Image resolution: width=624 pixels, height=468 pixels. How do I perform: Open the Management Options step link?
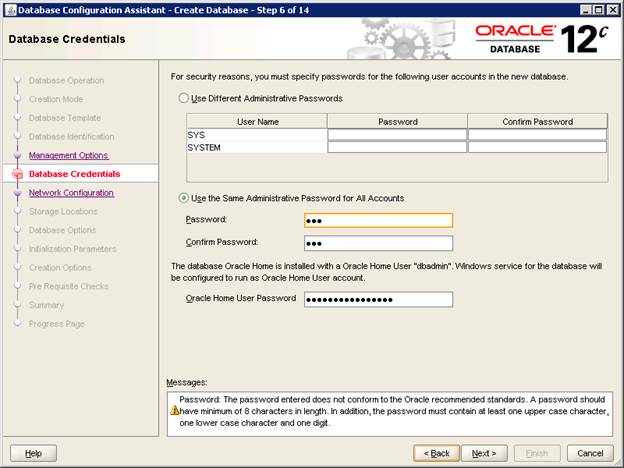[68, 155]
